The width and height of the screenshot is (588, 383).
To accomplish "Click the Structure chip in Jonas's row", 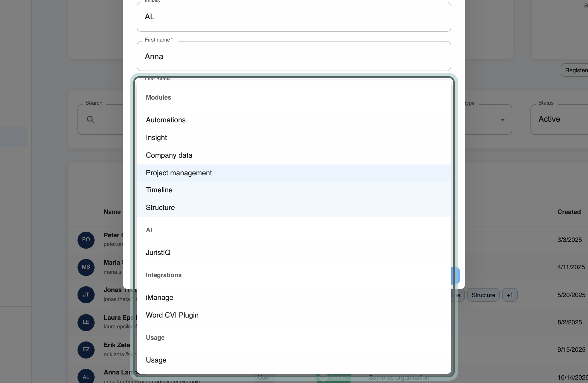I will pos(483,295).
